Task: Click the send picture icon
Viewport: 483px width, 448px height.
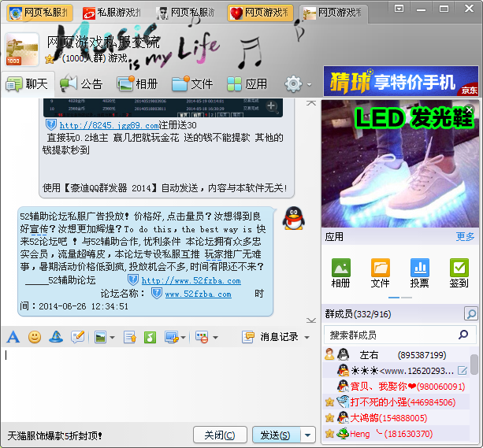Action: (100, 337)
